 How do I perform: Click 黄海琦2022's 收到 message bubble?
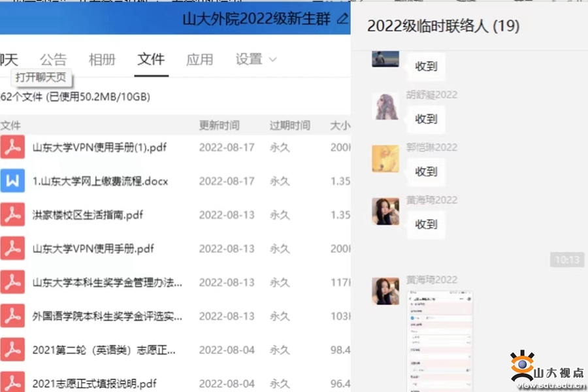click(x=426, y=224)
